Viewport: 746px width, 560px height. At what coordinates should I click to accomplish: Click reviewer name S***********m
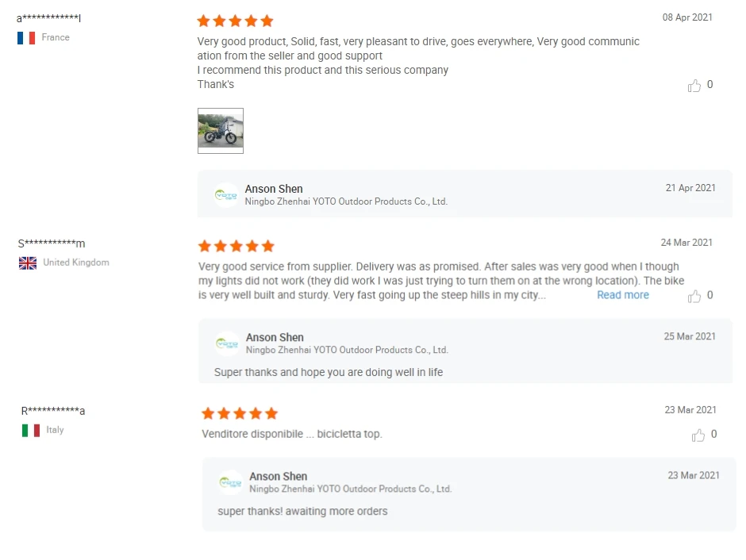point(52,244)
